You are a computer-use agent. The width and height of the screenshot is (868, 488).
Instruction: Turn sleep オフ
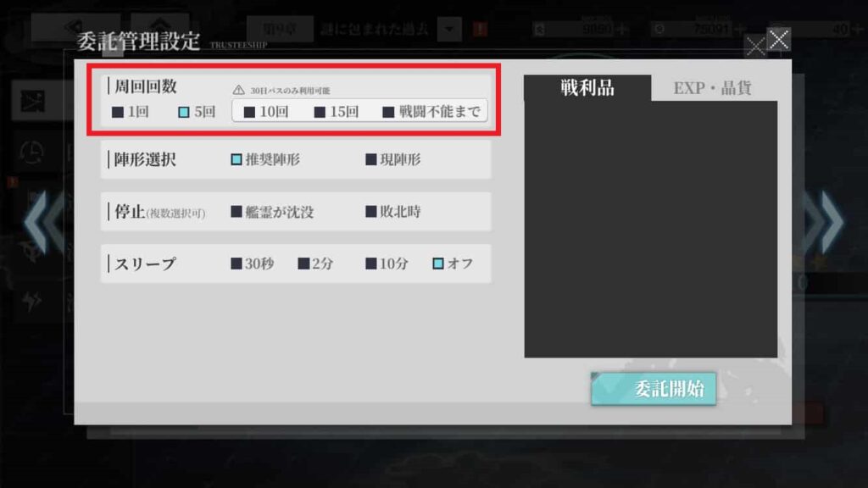453,264
